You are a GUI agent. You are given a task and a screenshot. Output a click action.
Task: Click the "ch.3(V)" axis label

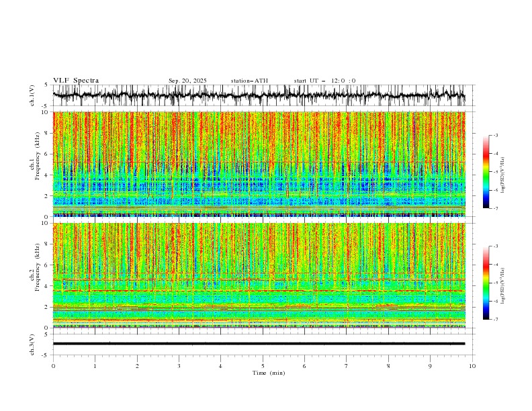click(32, 345)
